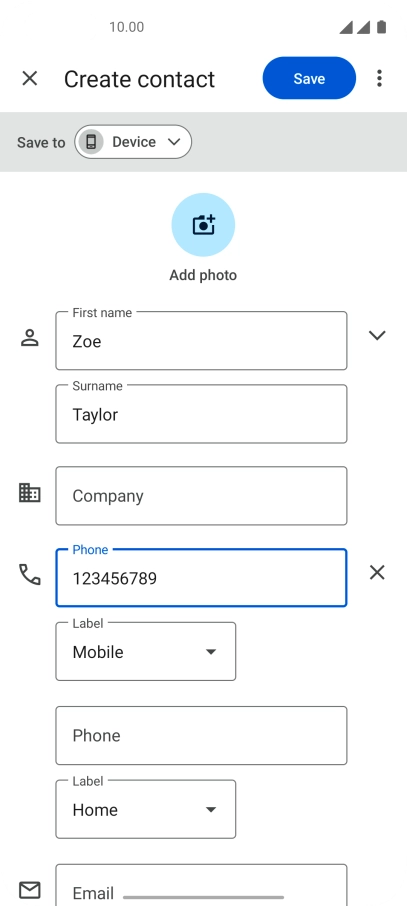The height and width of the screenshot is (906, 407).
Task: Close the Create contact screen
Action: click(29, 78)
